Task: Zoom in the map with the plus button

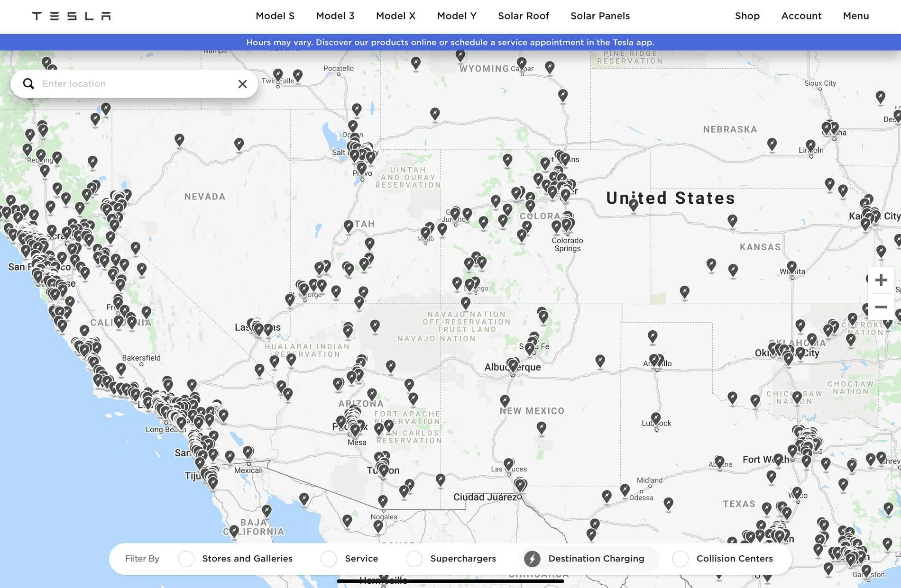Action: (x=881, y=280)
